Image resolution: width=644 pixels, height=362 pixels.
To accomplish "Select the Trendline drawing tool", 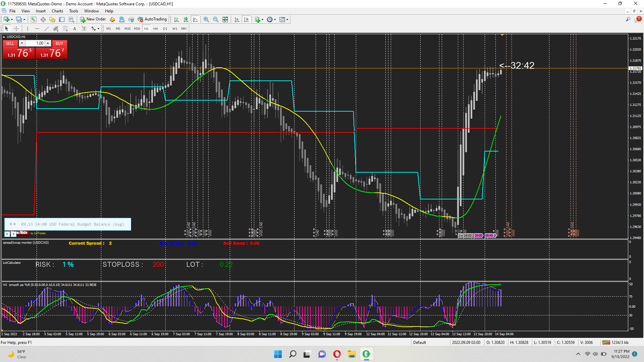I will 47,29.
